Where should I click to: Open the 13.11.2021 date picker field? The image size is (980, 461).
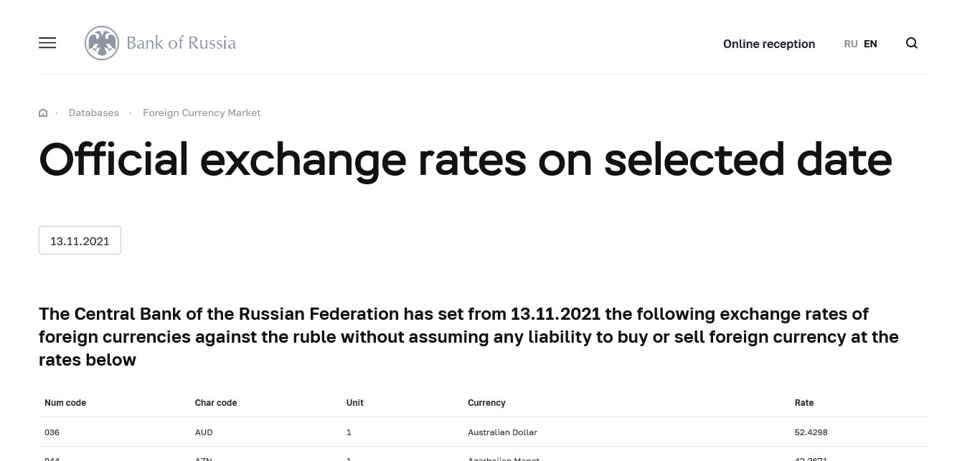[80, 241]
